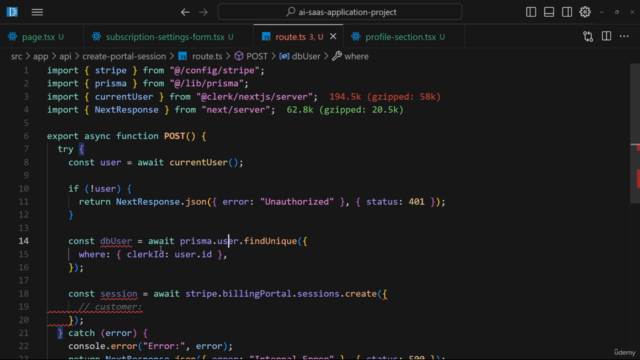Switch to profile-section.tsx tab
640x360 pixels.
(x=404, y=37)
